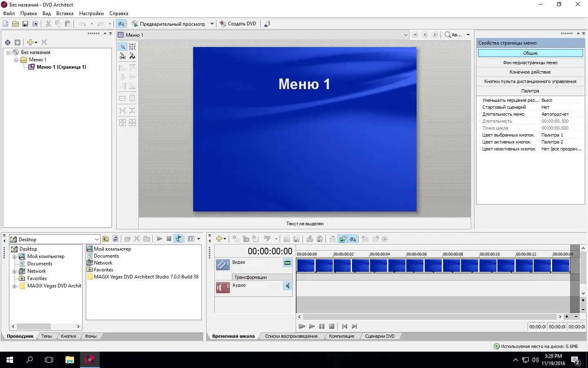Switch to the Кнопки tab

tap(68, 336)
